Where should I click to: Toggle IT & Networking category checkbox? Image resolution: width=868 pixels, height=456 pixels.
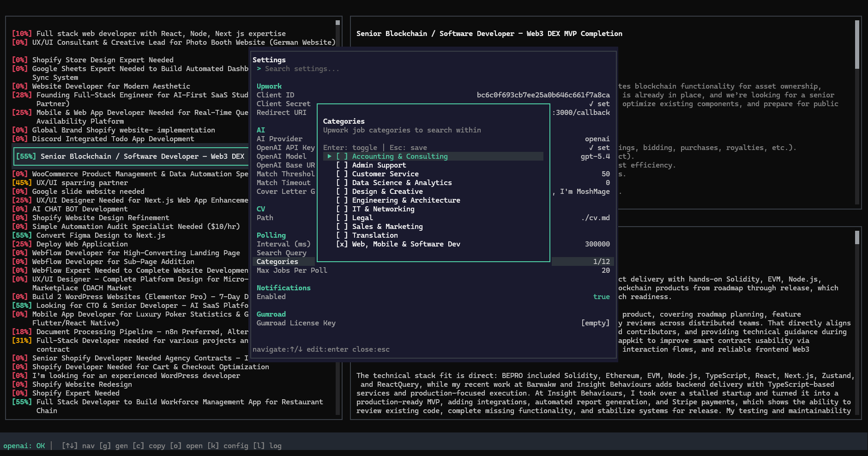(x=342, y=209)
